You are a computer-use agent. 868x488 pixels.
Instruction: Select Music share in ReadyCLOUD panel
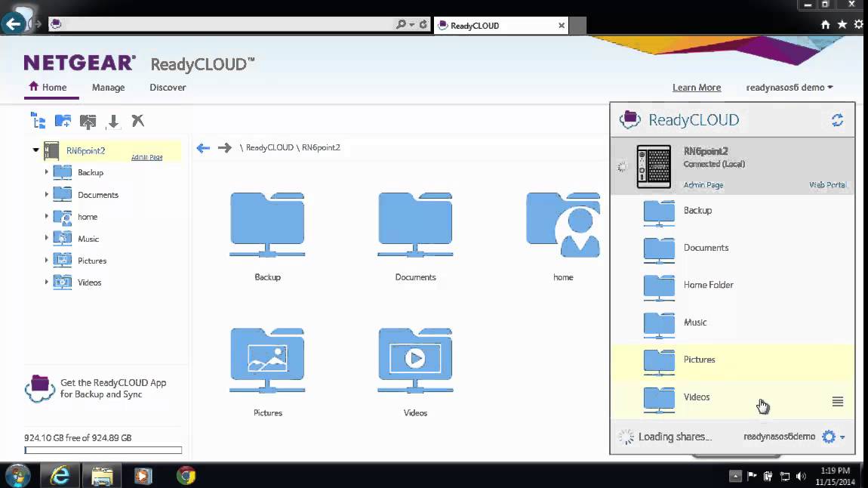[x=733, y=325]
